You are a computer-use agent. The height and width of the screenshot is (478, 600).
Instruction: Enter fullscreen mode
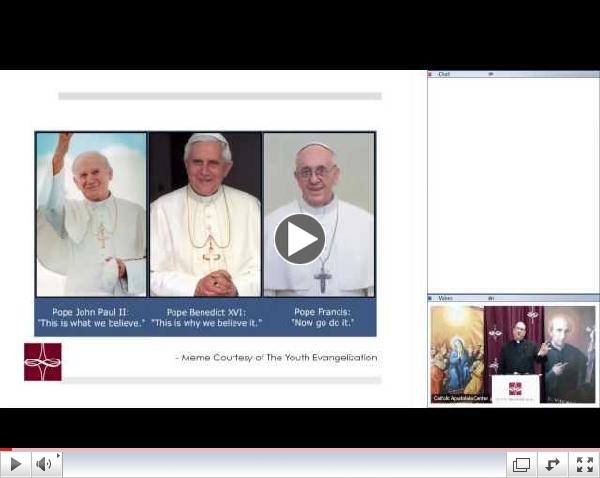(584, 465)
